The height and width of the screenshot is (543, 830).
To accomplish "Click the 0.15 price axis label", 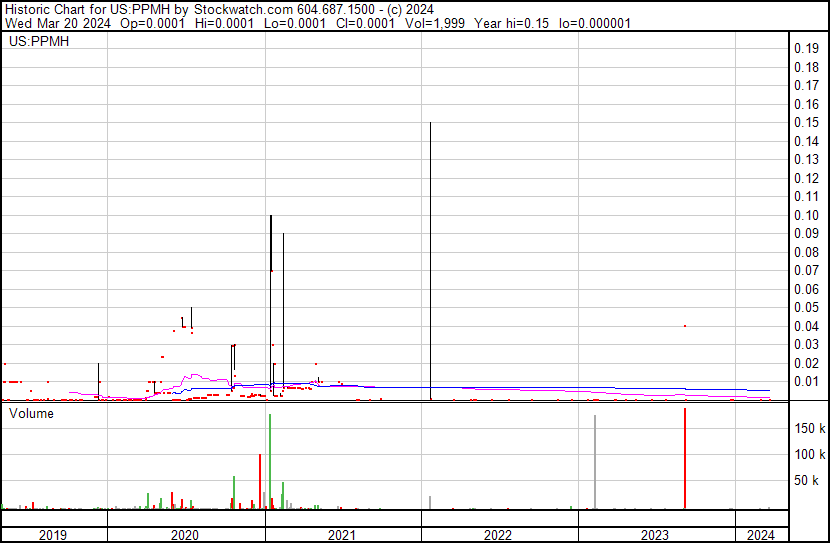I will tap(806, 123).
